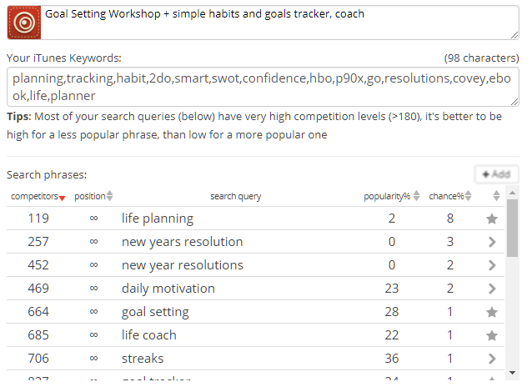This screenshot has height=392, width=532.
Task: Toggle star for life planning row
Action: click(492, 219)
